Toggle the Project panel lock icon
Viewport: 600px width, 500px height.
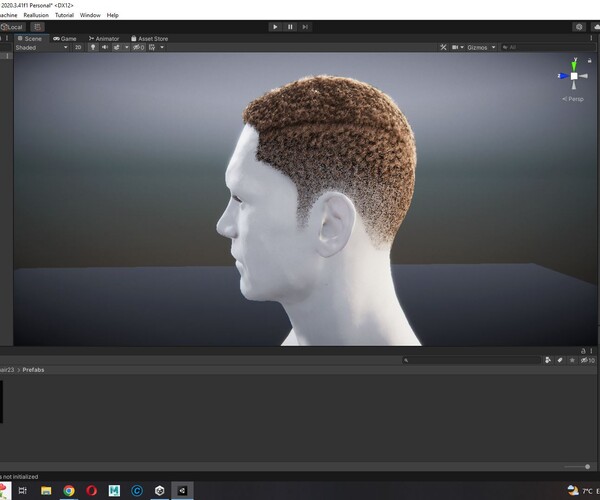click(x=583, y=351)
